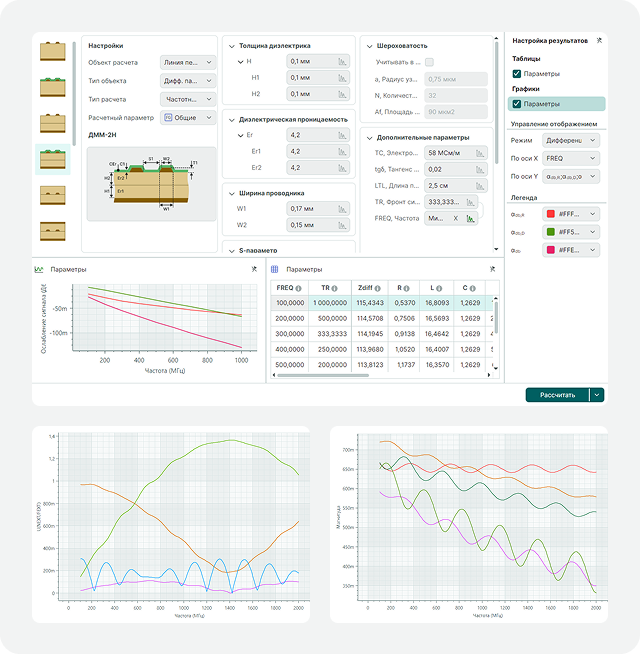The image size is (640, 654).
Task: Pin the Параметры table panel
Action: [x=492, y=269]
